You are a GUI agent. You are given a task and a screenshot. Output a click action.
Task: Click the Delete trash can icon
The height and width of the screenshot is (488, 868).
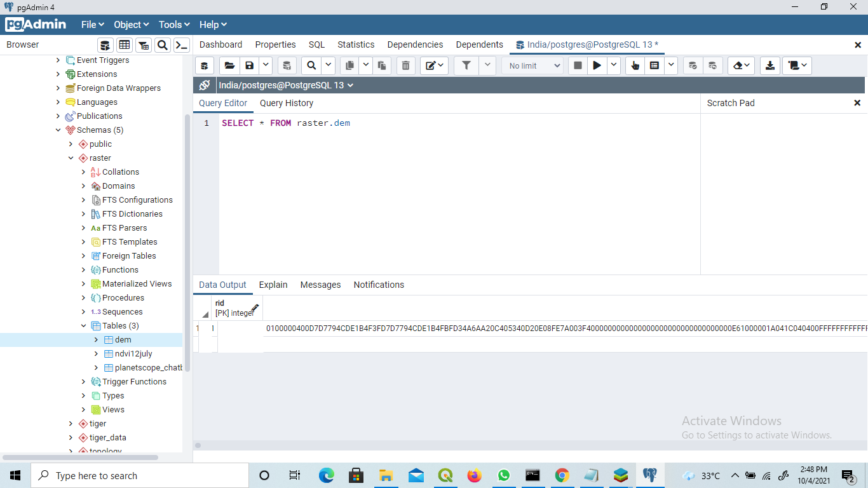[405, 65]
